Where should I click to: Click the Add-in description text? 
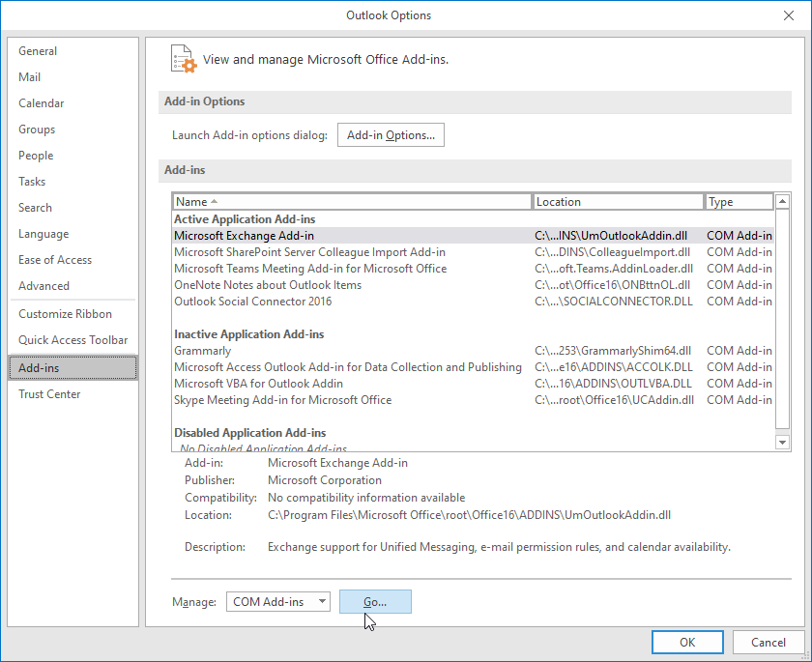(x=499, y=547)
